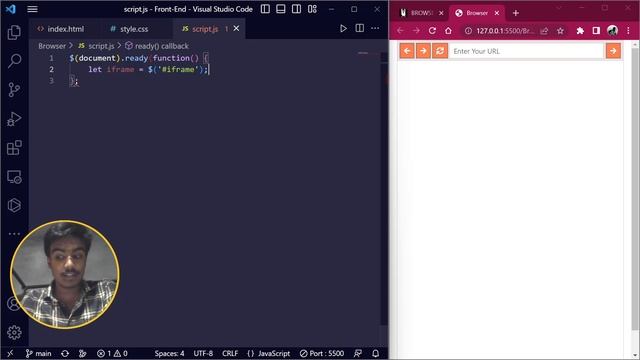
Task: Click the main branch status item
Action: (x=38, y=353)
